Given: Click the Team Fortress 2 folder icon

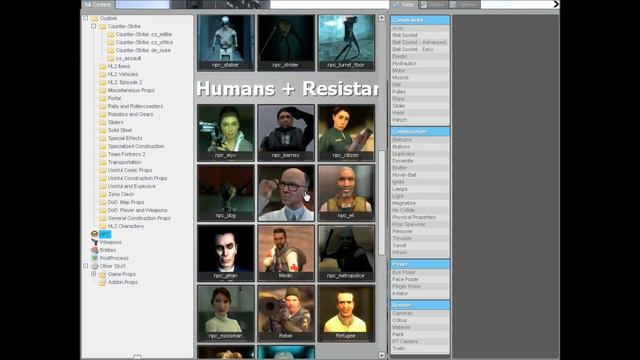Looking at the screenshot, I should point(102,154).
